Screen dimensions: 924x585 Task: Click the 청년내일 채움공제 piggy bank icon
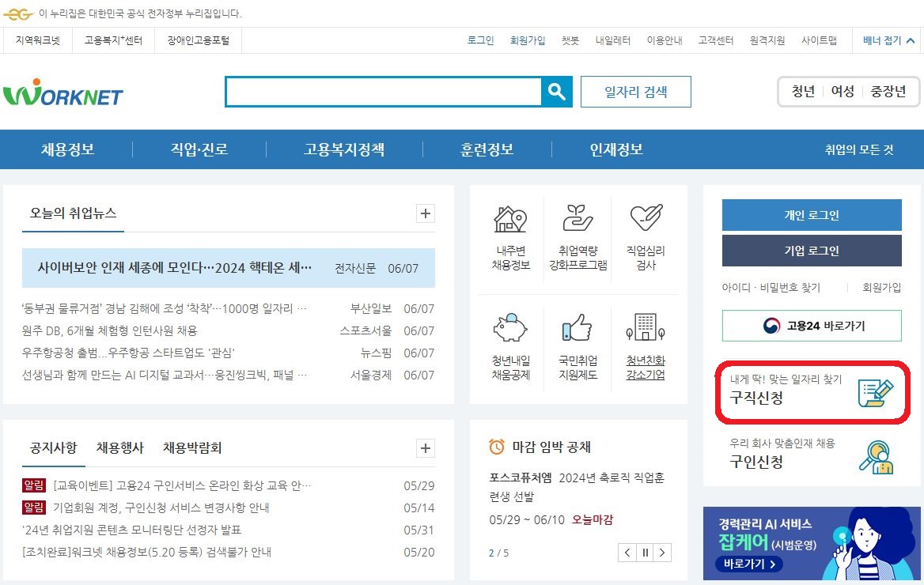pos(509,336)
